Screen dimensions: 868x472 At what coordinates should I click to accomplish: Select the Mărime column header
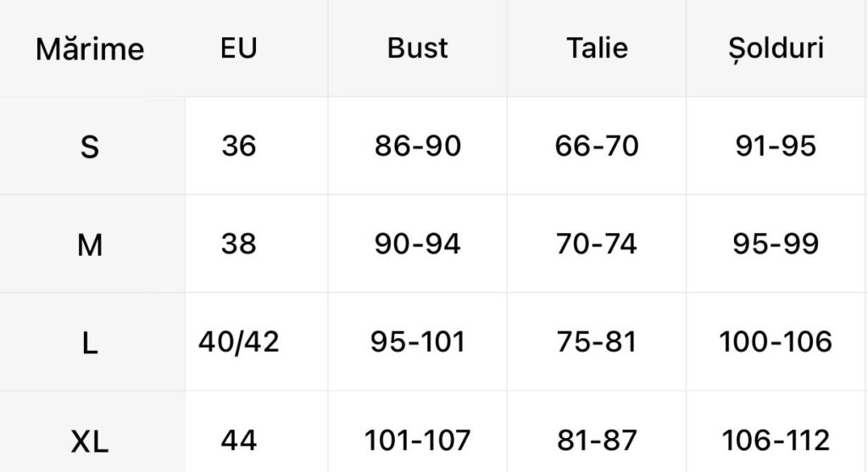(90, 48)
